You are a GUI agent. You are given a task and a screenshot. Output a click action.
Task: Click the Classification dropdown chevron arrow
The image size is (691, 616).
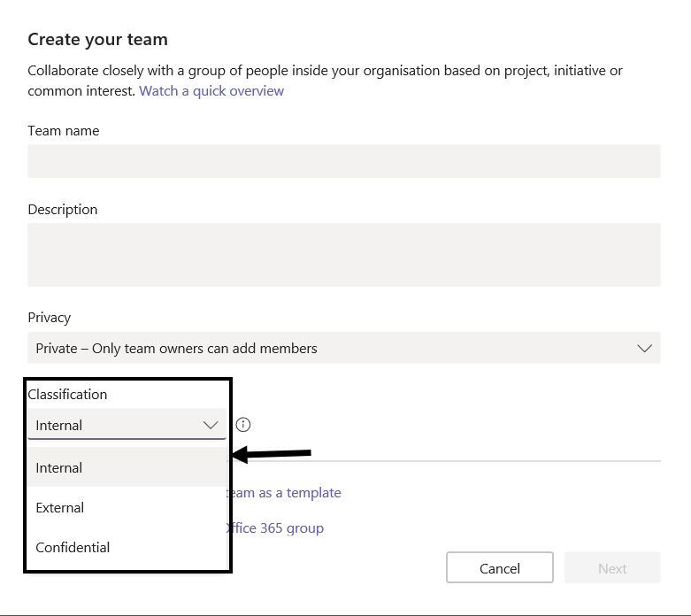pyautogui.click(x=211, y=426)
